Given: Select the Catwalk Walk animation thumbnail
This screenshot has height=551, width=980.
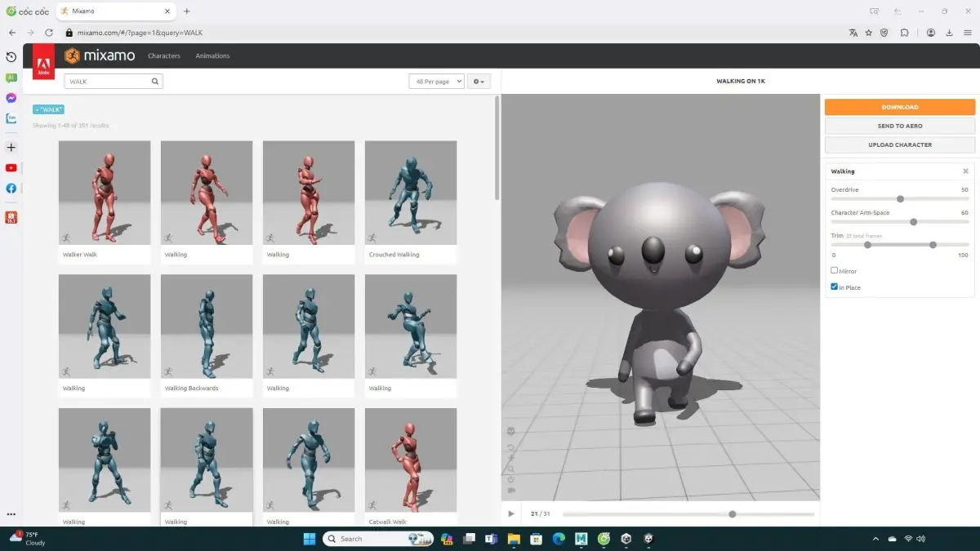Looking at the screenshot, I should (x=411, y=460).
